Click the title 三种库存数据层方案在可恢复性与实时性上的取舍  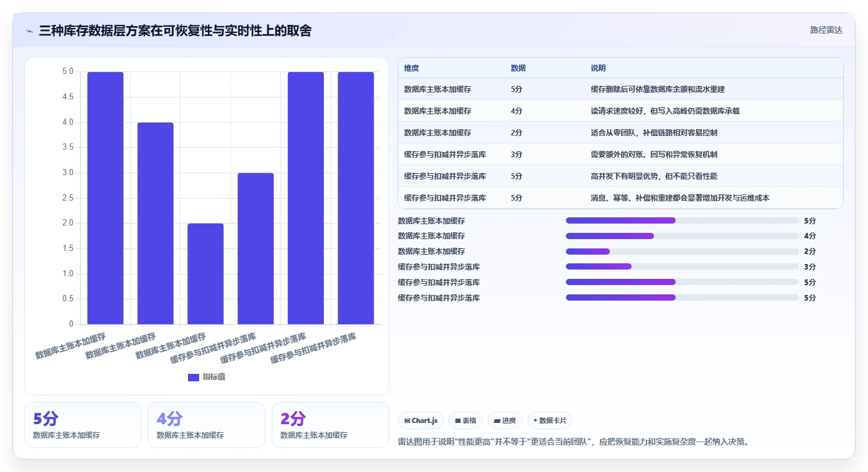click(x=175, y=30)
